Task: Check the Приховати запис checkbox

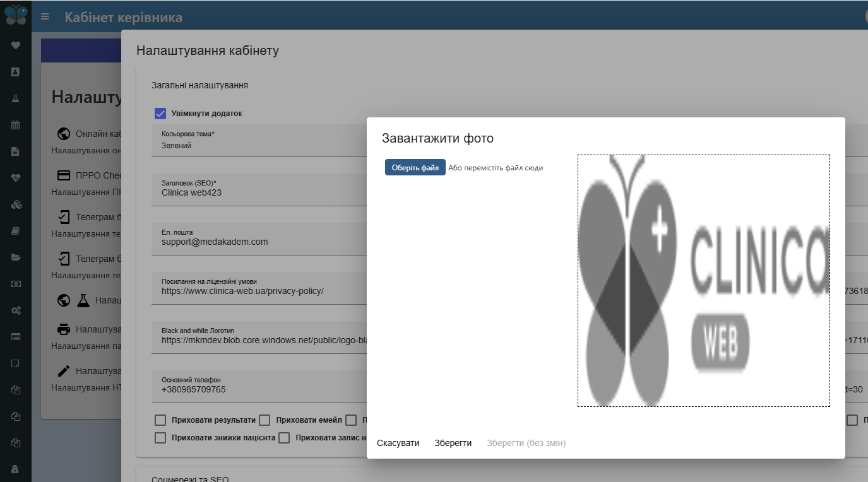Action: 284,438
